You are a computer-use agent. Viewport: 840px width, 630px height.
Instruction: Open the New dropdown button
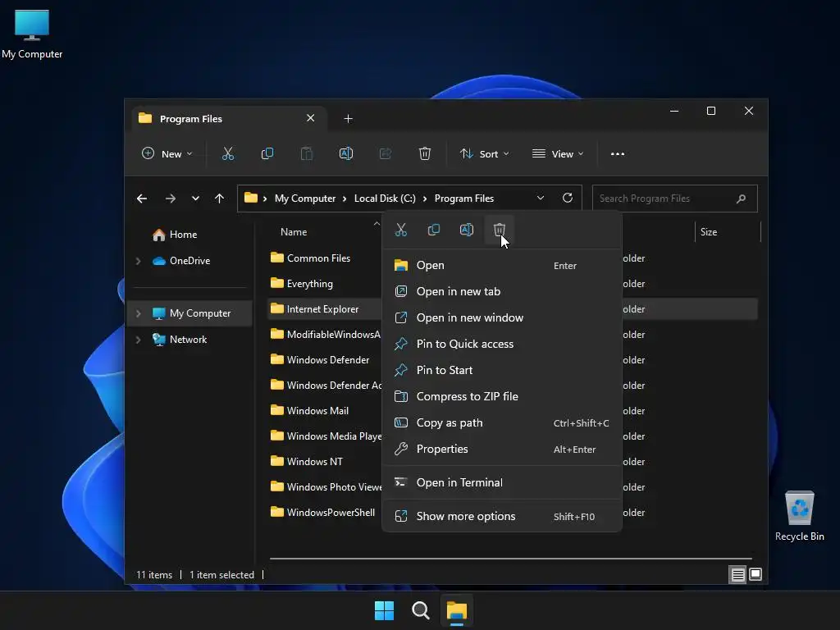tap(167, 153)
